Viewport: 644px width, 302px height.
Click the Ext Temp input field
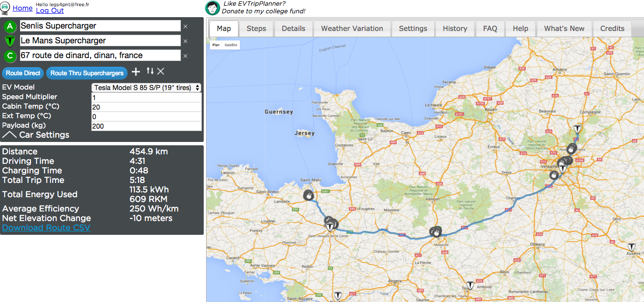[x=147, y=116]
